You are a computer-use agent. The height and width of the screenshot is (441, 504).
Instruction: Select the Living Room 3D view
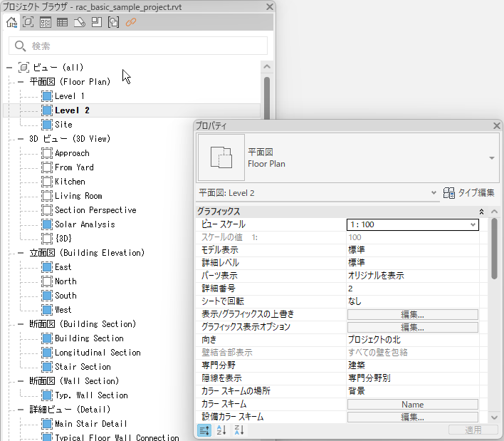tap(78, 196)
